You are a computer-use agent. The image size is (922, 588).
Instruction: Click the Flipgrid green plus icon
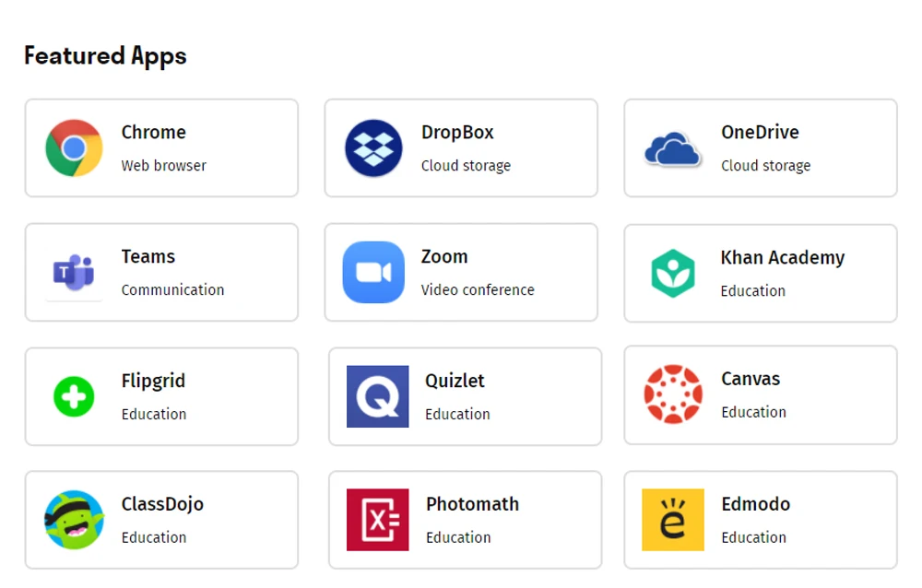click(x=74, y=397)
